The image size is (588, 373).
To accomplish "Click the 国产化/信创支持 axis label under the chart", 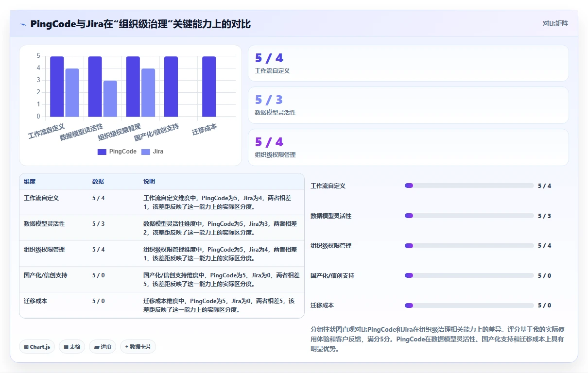I will tap(156, 132).
